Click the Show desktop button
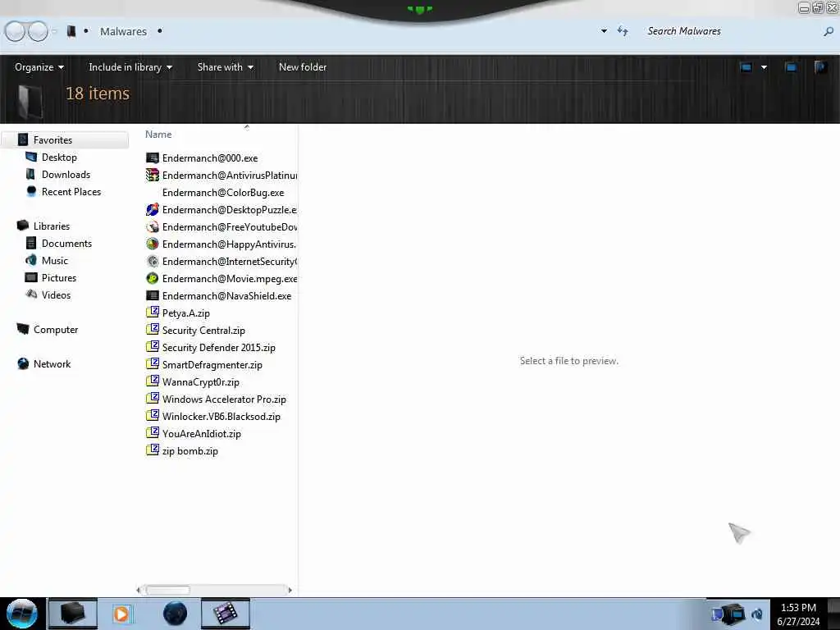The width and height of the screenshot is (840, 630). (x=833, y=614)
